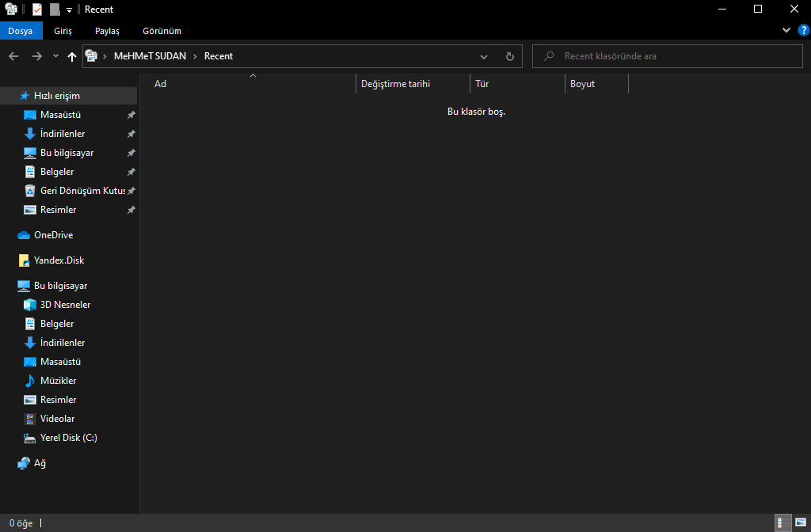Image resolution: width=811 pixels, height=532 pixels.
Task: Open the Dosya ribbon tab
Action: click(x=21, y=31)
